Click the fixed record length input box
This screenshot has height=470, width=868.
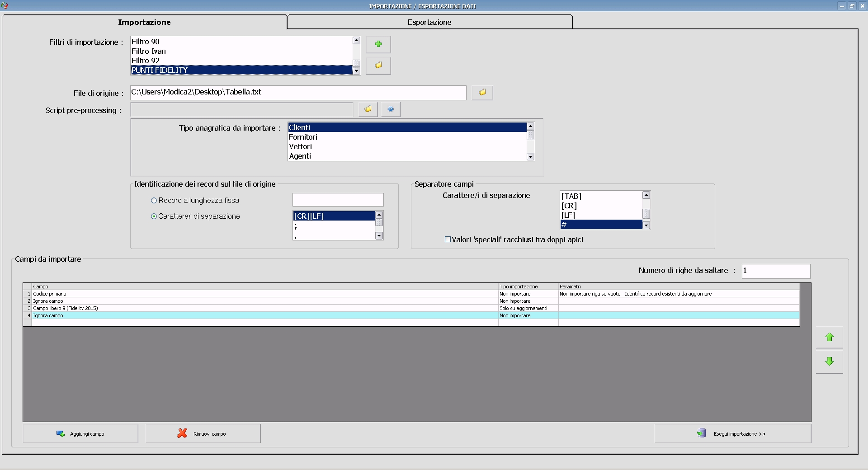[338, 200]
